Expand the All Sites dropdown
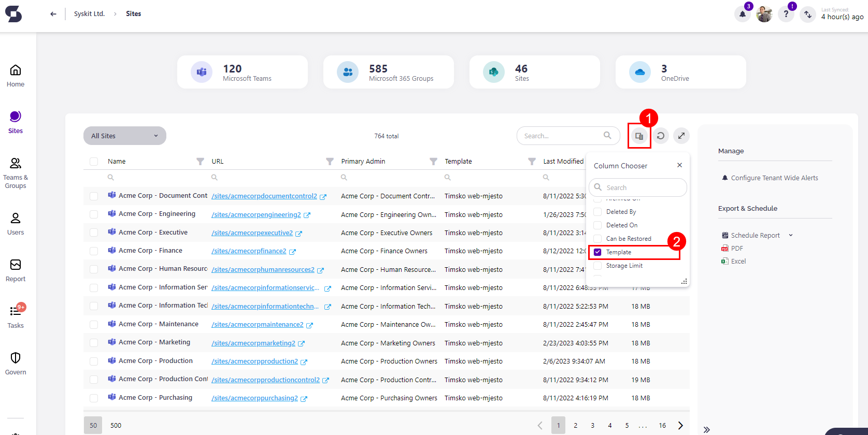 tap(125, 136)
